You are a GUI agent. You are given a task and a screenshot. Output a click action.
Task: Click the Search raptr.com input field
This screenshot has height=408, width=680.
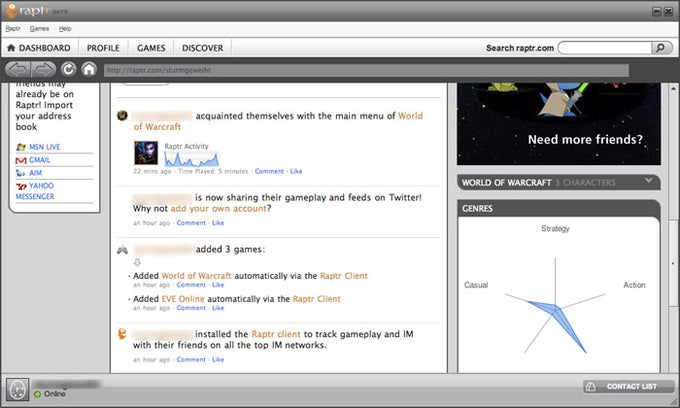605,48
